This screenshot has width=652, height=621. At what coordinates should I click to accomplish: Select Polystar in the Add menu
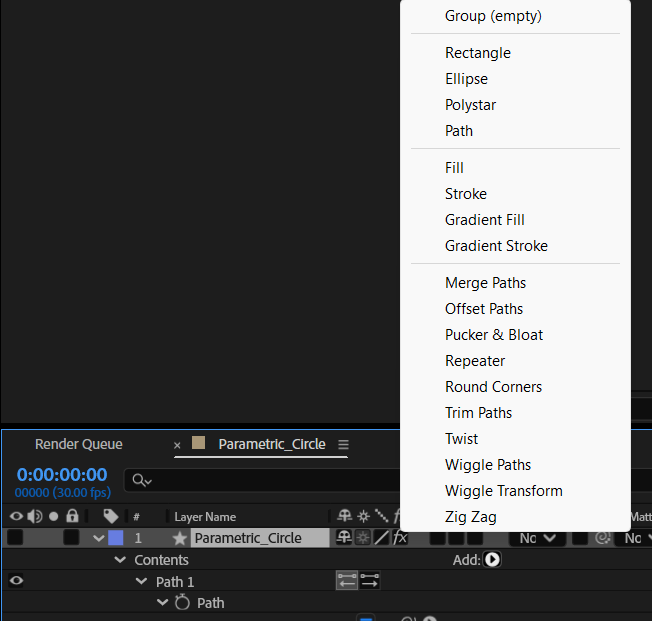pyautogui.click(x=470, y=105)
